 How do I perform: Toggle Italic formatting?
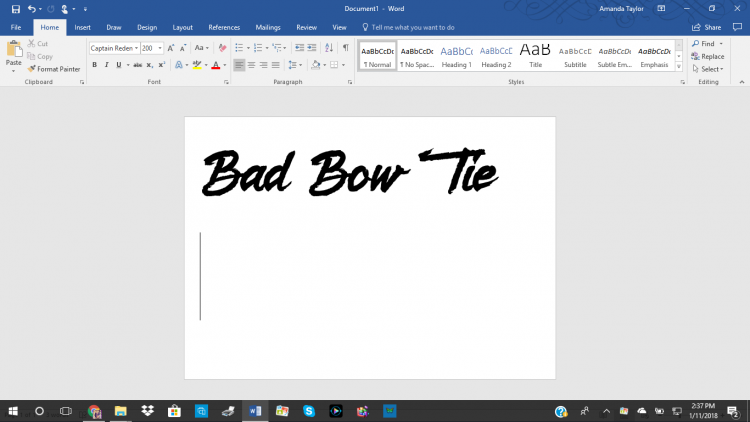106,65
